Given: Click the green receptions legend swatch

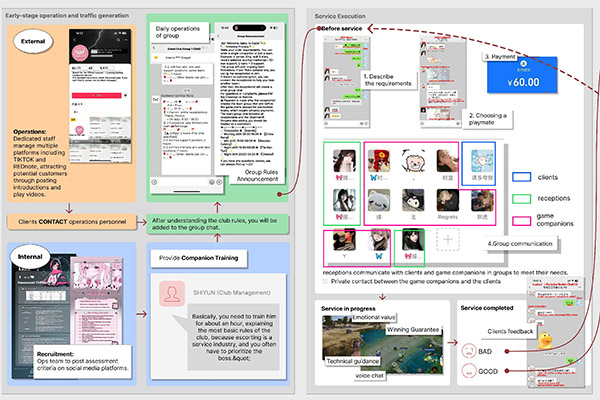Looking at the screenshot, I should [x=521, y=199].
